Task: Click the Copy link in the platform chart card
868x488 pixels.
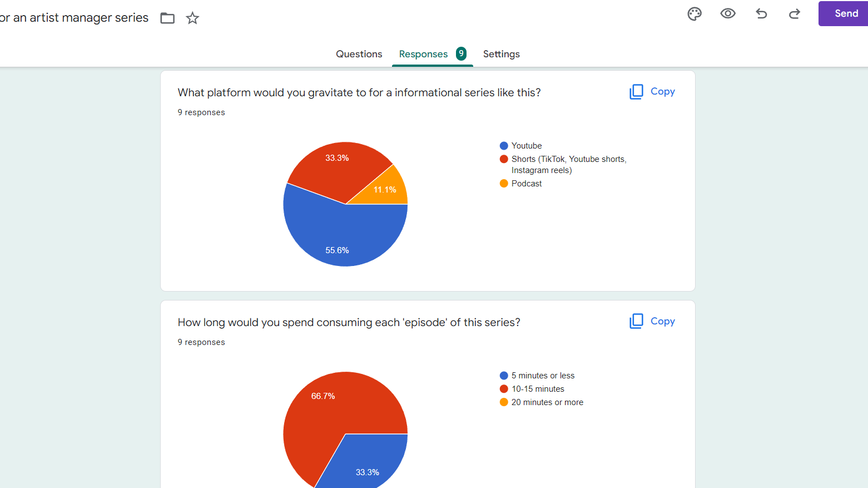Action: coord(662,92)
